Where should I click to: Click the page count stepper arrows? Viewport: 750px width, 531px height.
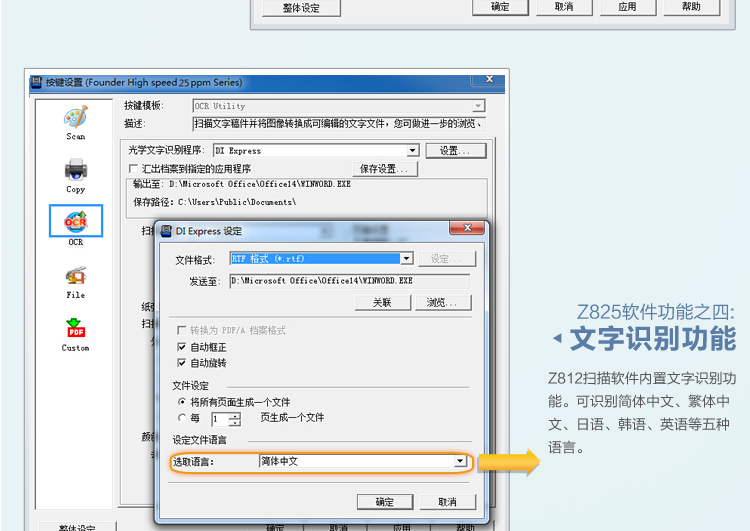(235, 419)
